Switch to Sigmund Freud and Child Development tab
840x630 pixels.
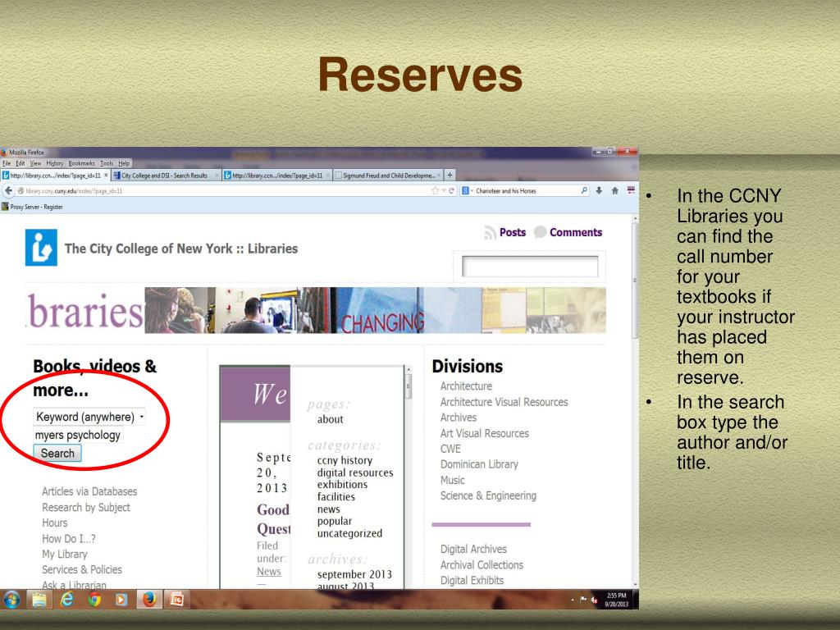click(x=388, y=176)
